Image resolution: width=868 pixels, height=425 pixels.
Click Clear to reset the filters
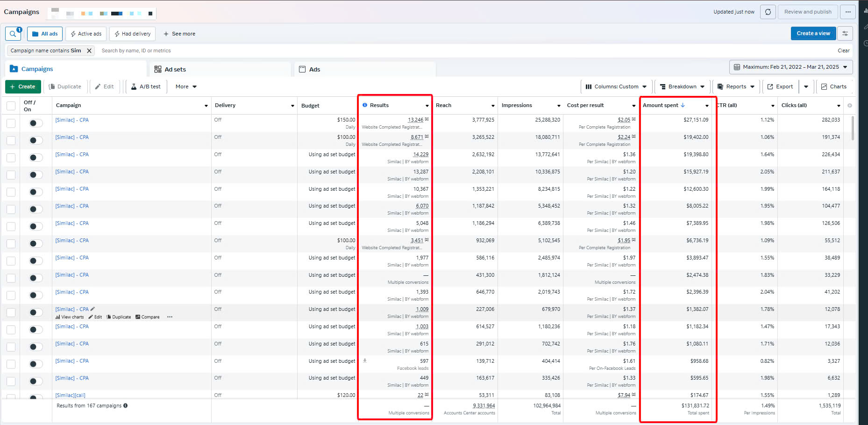(x=843, y=50)
